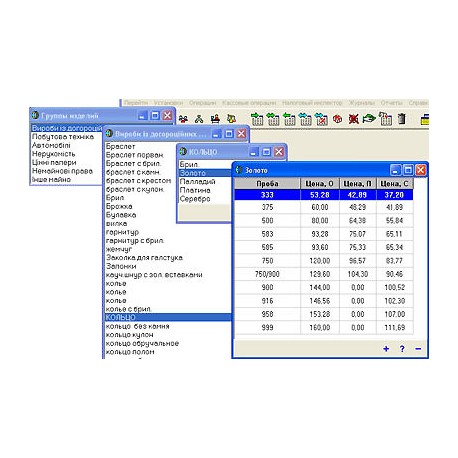Open the Отчеты menu
The height and width of the screenshot is (458, 458).
click(392, 103)
